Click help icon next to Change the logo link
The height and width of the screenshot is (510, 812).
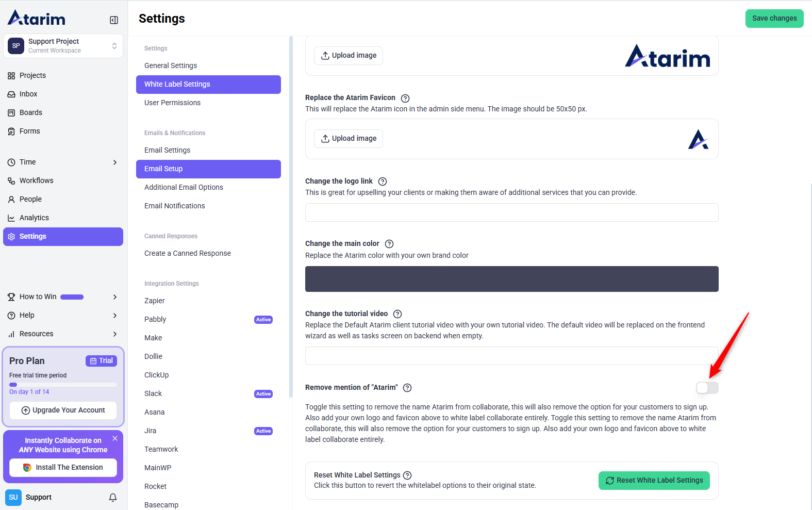383,182
